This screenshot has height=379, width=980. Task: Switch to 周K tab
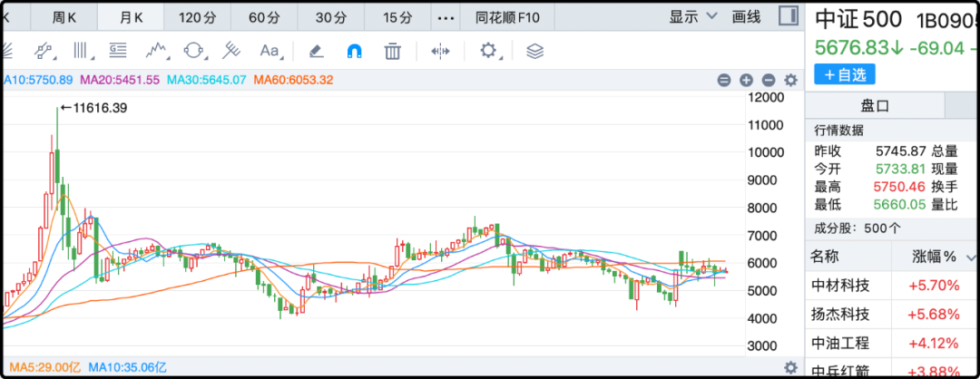64,17
